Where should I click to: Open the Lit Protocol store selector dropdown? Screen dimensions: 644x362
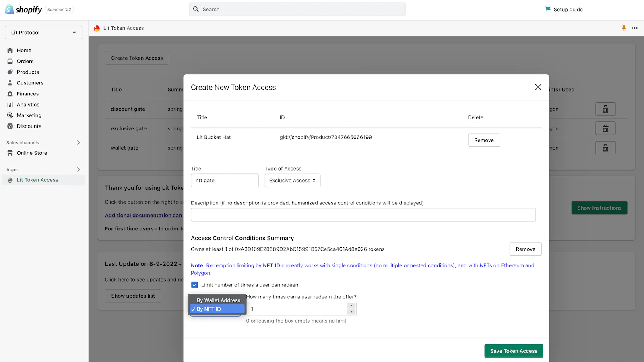pyautogui.click(x=43, y=33)
